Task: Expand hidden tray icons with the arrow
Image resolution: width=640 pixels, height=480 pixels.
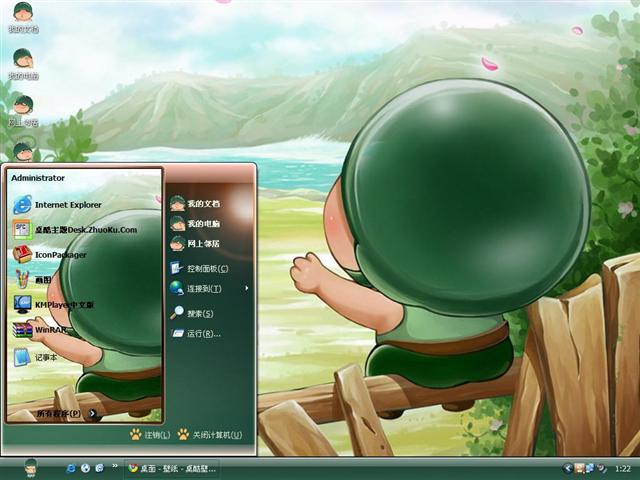Action: 567,469
